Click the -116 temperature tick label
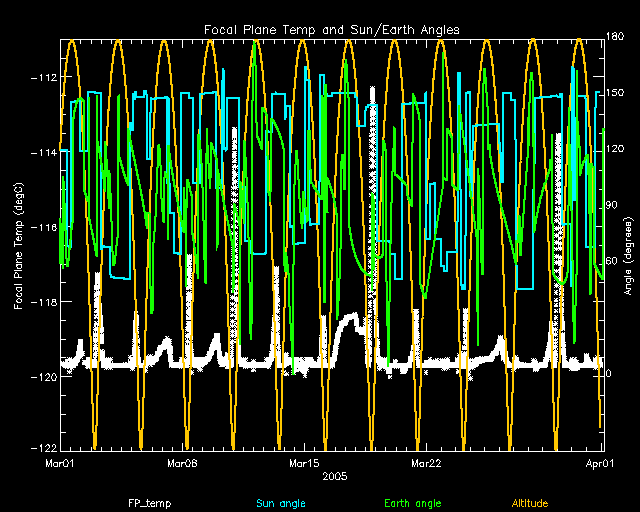 43,228
